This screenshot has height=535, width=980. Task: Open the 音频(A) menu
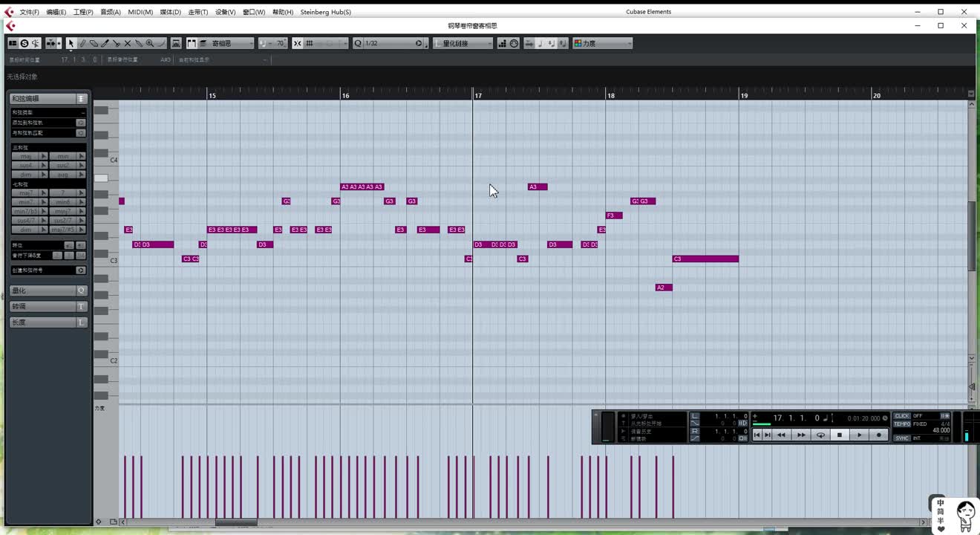[x=111, y=12]
